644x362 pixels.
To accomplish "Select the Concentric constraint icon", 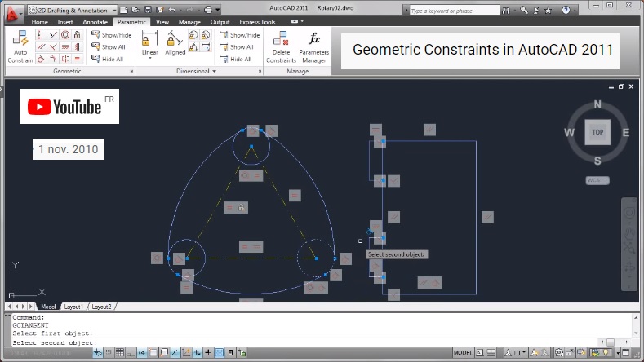I will [x=65, y=35].
